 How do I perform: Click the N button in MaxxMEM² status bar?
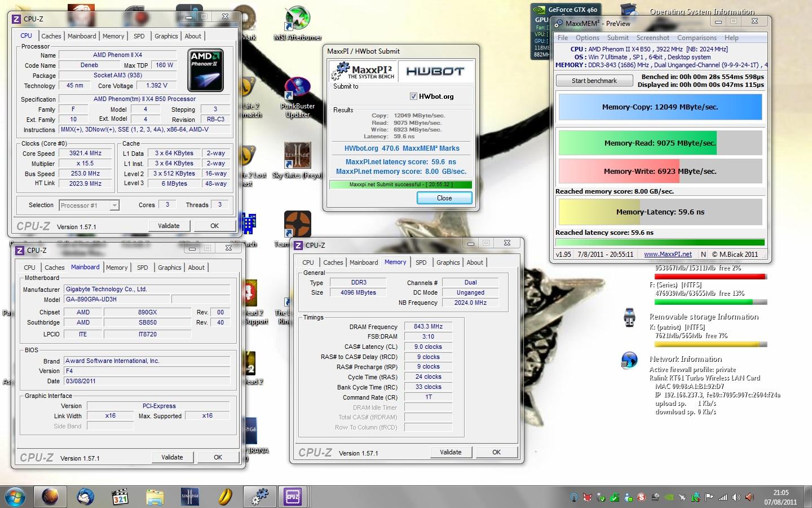(x=703, y=254)
